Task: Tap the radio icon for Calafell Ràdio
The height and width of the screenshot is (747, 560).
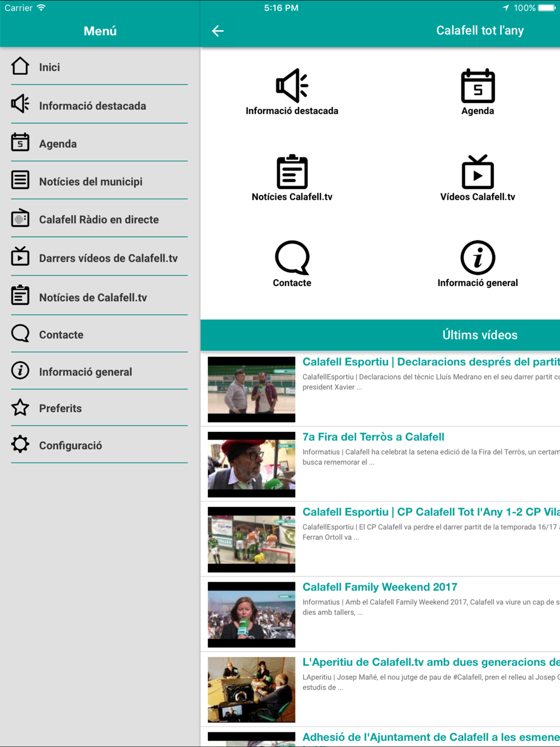Action: (x=20, y=218)
